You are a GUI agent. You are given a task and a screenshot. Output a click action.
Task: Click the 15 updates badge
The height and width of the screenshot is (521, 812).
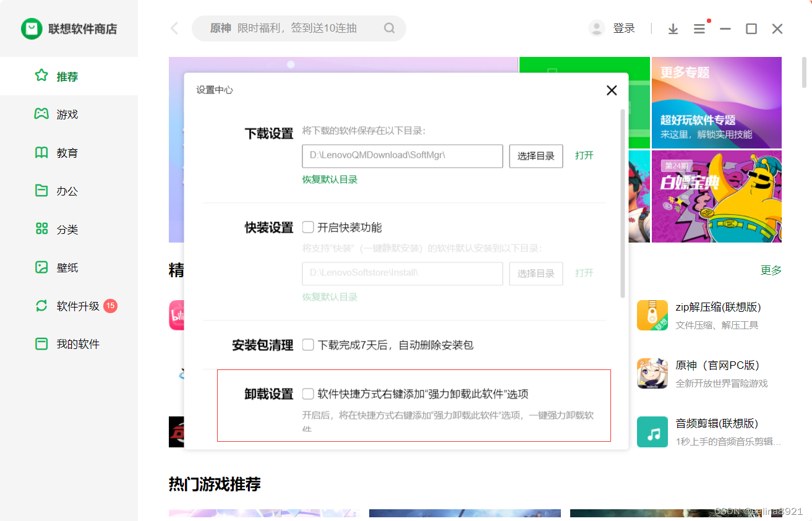point(110,306)
